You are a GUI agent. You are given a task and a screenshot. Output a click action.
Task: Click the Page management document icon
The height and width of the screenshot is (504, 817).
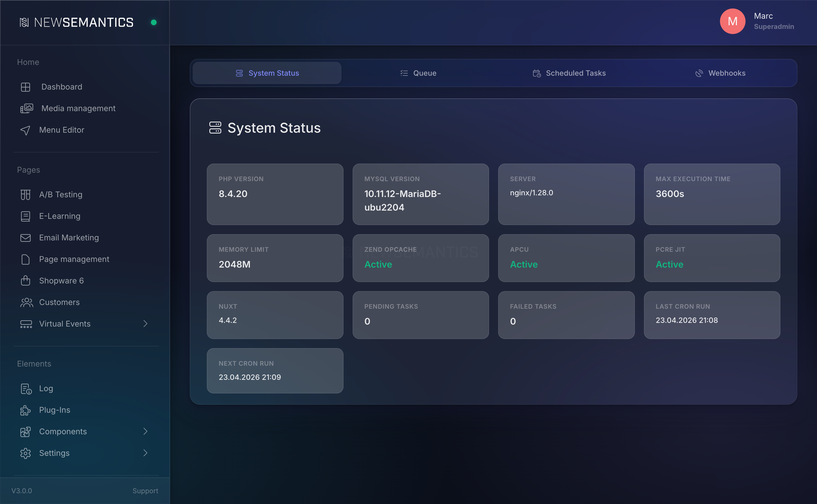(25, 259)
